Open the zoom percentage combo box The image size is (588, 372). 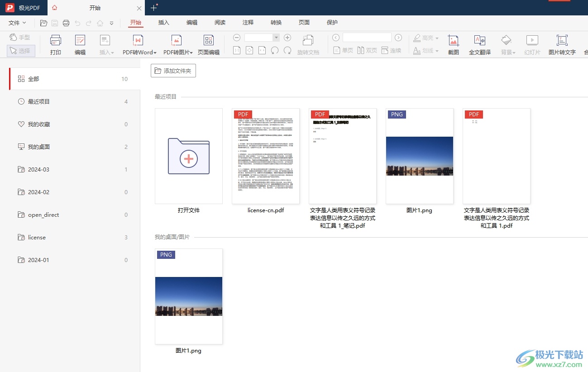(262, 38)
